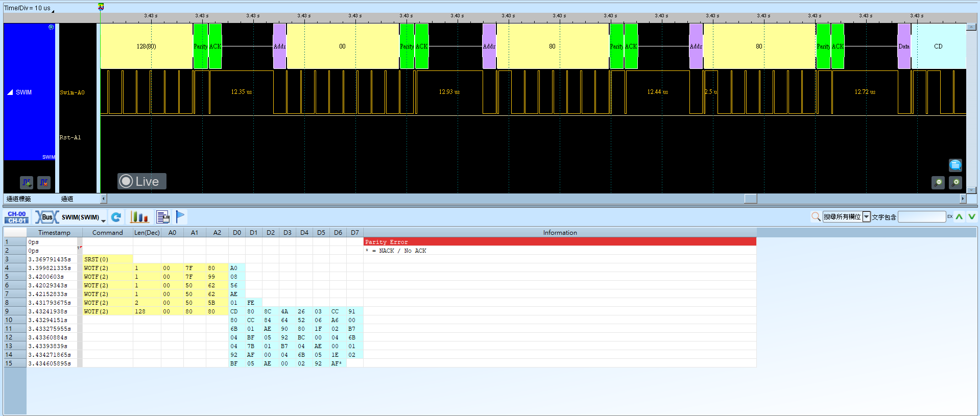Click the text contains search field
This screenshot has height=416, width=980.
pyautogui.click(x=922, y=217)
